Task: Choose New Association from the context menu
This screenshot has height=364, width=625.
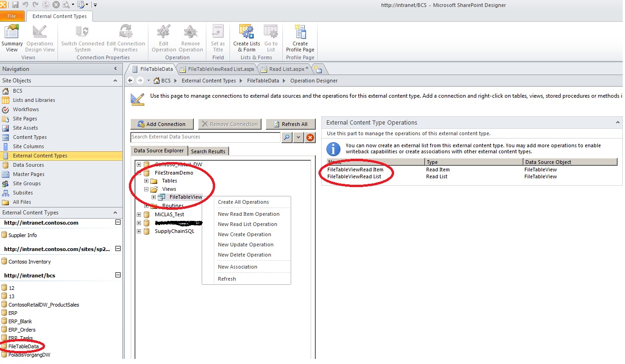Action: click(237, 267)
